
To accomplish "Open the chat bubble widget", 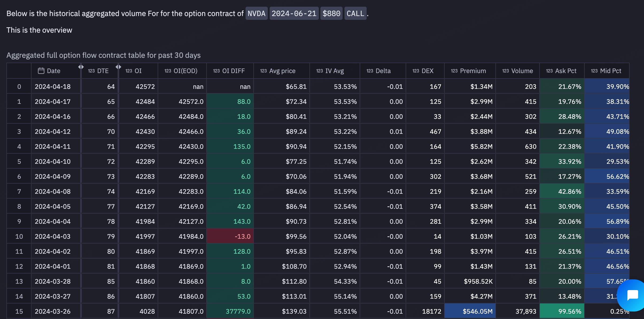I will tap(632, 295).
